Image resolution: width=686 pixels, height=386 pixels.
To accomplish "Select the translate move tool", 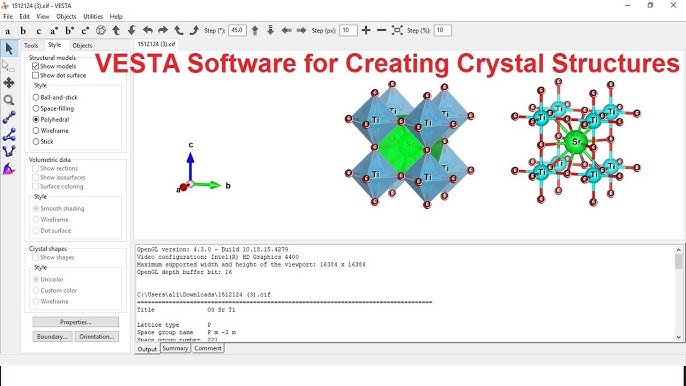I will point(9,83).
